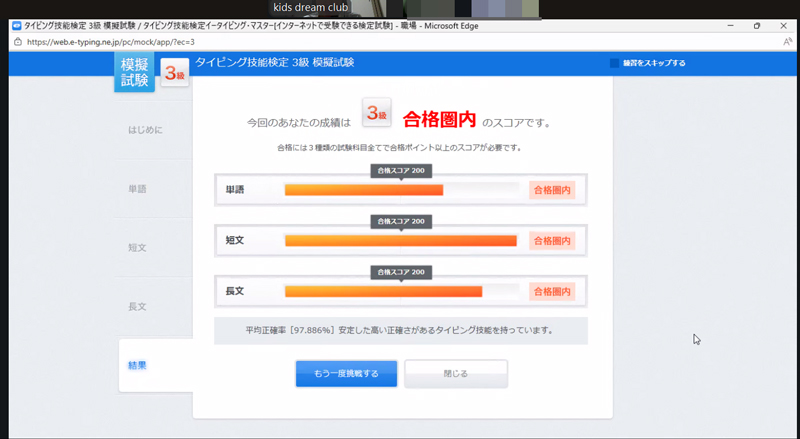Click the 単語 row label in results

(x=235, y=190)
